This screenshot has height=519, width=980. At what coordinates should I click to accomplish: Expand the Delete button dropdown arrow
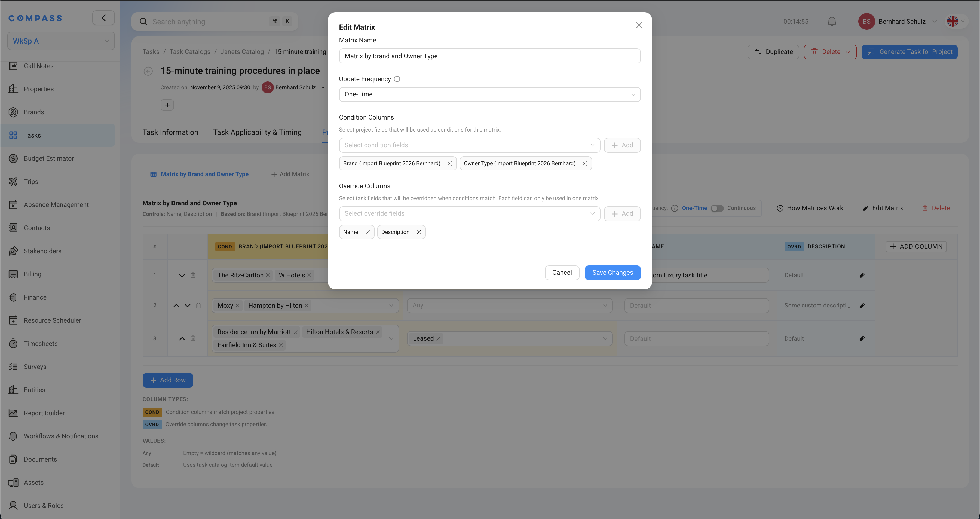(848, 52)
